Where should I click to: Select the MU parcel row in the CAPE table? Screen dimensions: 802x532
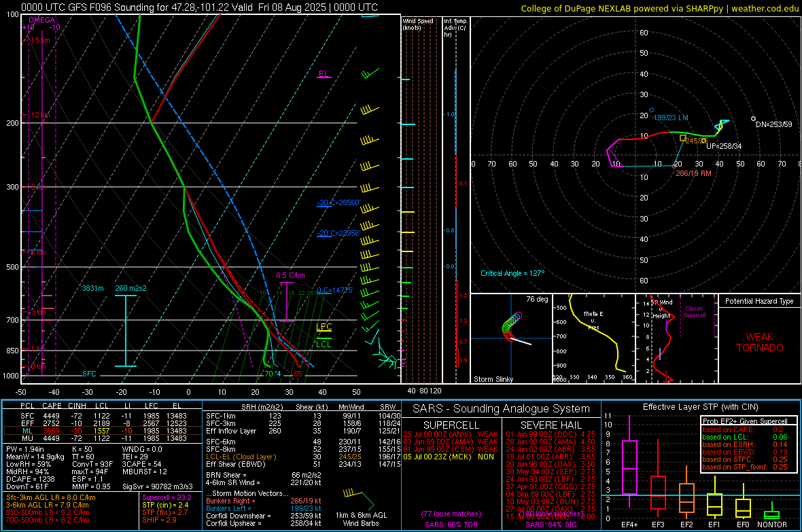(103, 438)
